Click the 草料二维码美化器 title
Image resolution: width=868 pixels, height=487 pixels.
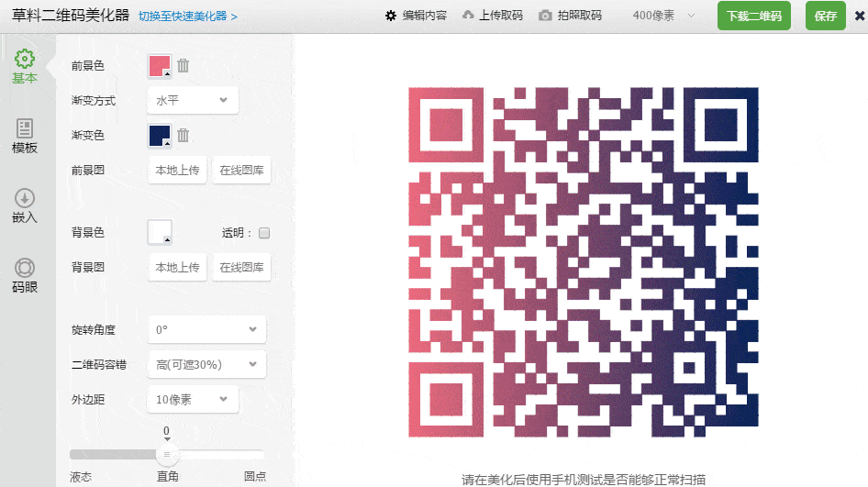71,16
